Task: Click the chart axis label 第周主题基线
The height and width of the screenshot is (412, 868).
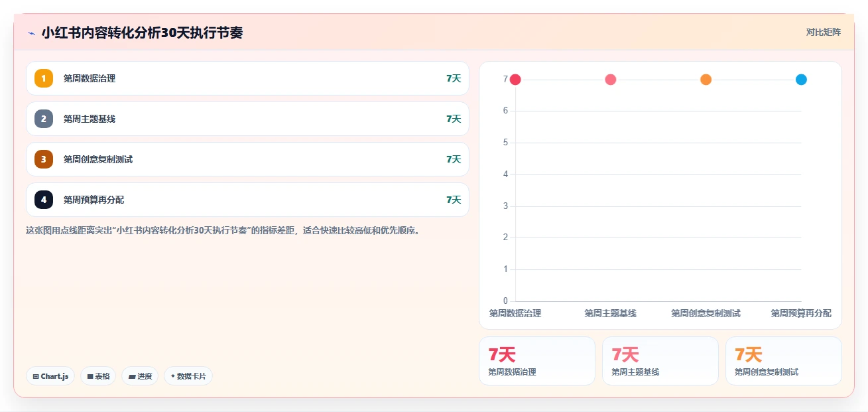Action: coord(611,313)
